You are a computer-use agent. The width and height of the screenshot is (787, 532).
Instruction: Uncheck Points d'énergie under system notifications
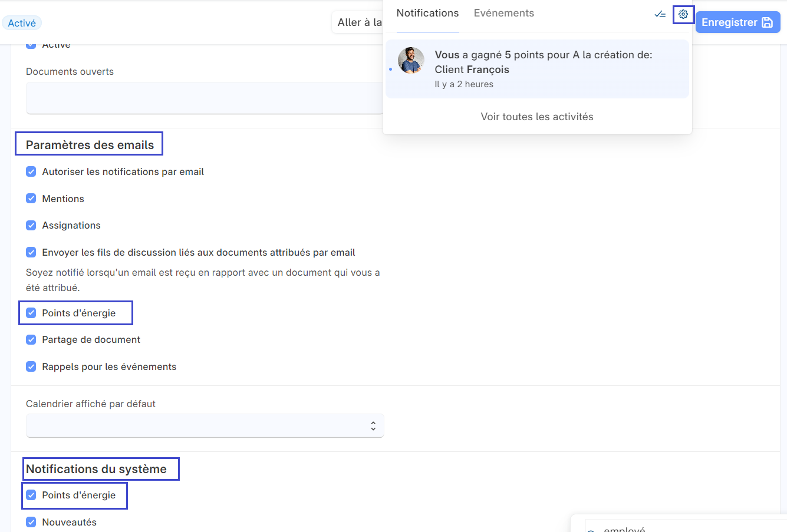pos(31,495)
